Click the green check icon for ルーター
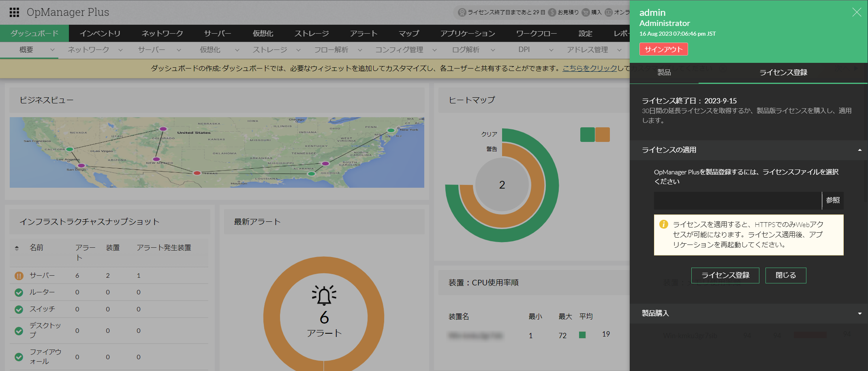The width and height of the screenshot is (868, 371). point(19,292)
